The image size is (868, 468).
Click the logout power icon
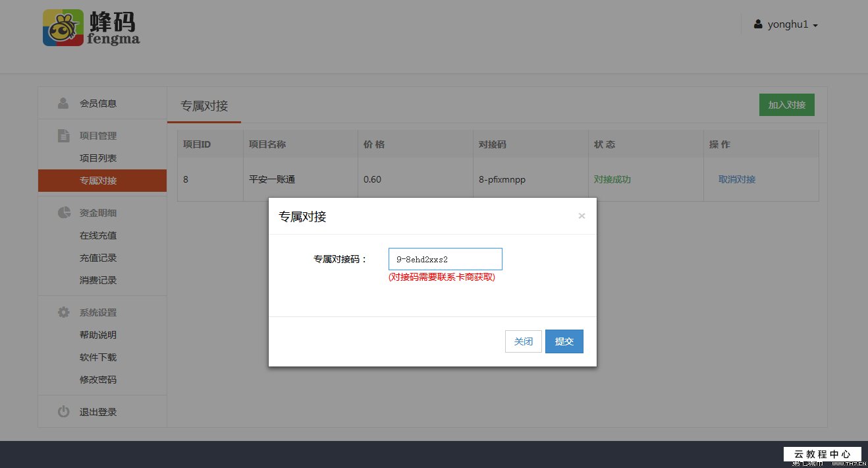(x=63, y=411)
